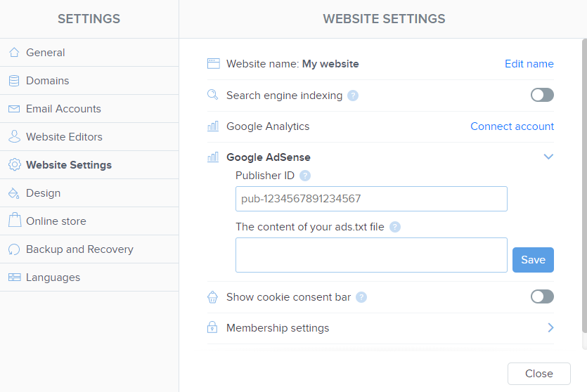Click the Website Editors person icon
This screenshot has height=392, width=587.
(14, 136)
